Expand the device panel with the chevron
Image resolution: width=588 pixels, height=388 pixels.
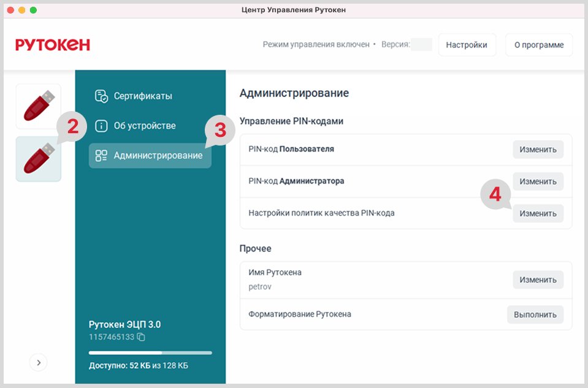pyautogui.click(x=39, y=363)
